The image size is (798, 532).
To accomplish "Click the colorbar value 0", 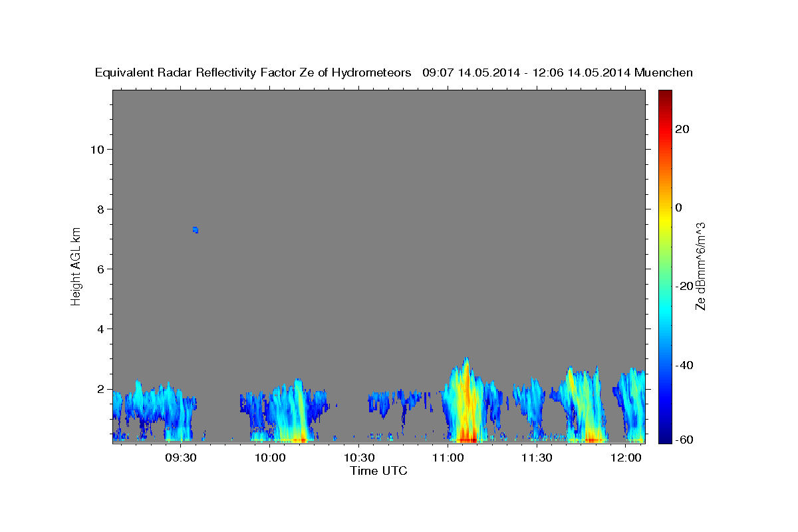I will [679, 207].
